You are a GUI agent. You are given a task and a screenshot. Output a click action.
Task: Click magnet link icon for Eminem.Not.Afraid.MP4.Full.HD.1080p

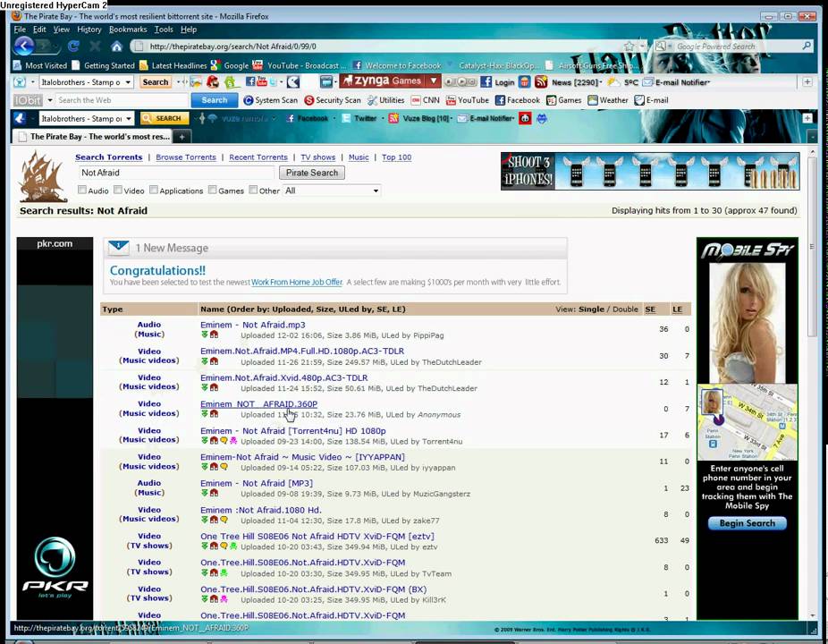point(214,361)
